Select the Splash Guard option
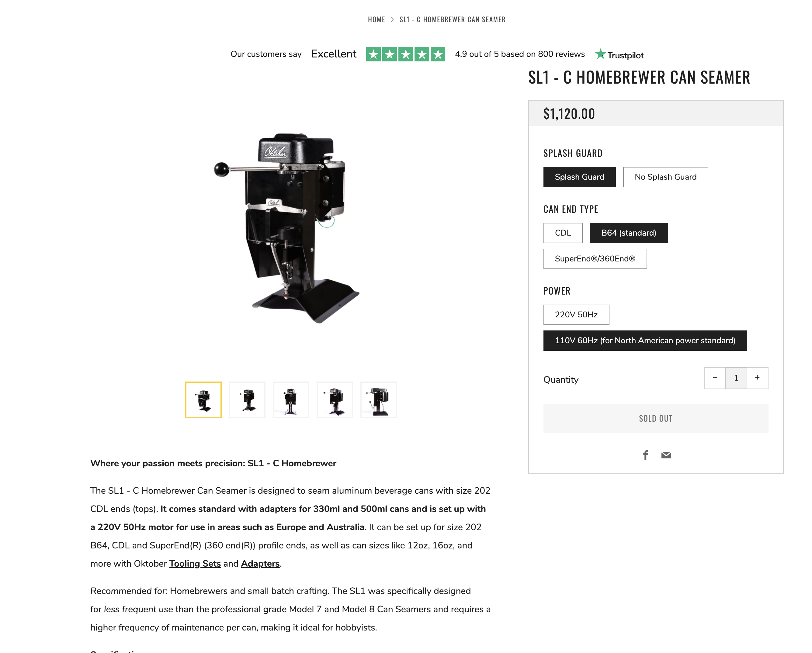 click(579, 177)
